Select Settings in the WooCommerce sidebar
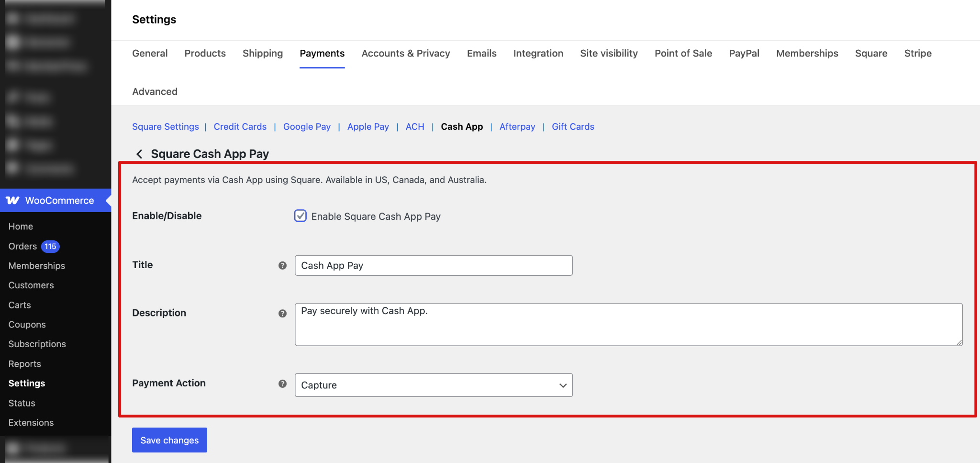 (x=27, y=383)
